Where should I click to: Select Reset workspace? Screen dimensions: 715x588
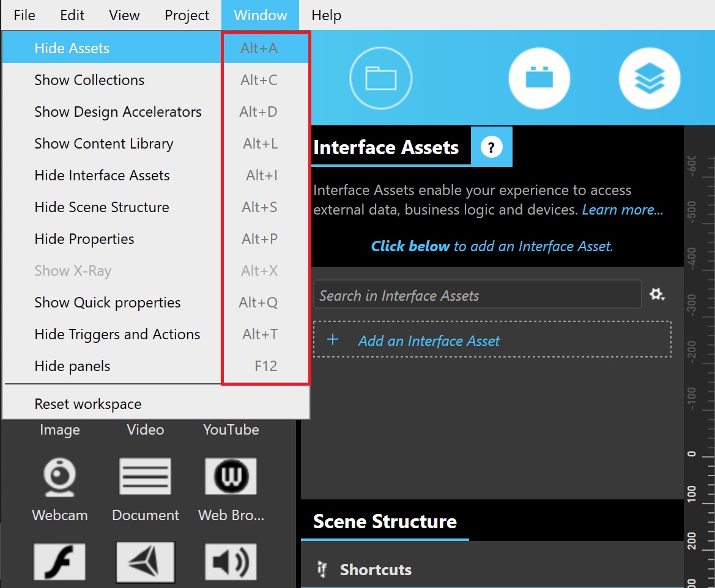156,404
